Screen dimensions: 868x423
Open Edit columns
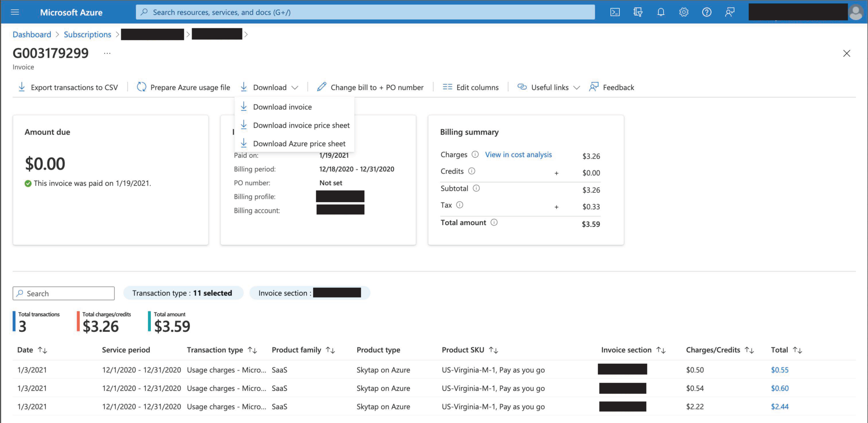point(470,87)
